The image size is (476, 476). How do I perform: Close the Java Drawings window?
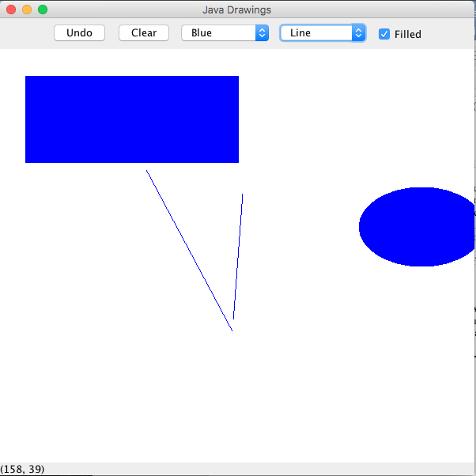pos(11,9)
